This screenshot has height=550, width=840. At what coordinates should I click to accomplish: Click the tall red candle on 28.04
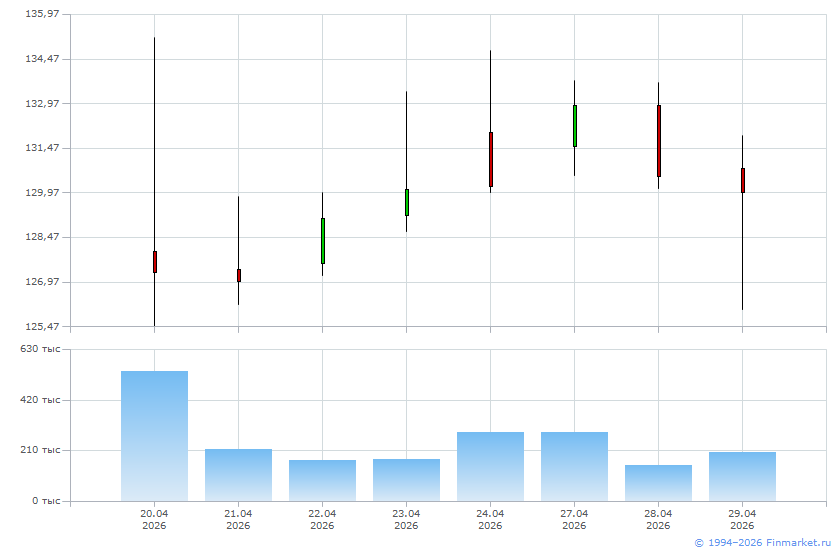(658, 141)
